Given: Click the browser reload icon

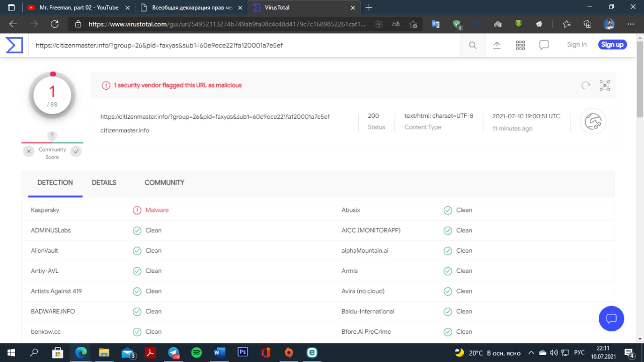Looking at the screenshot, I should (x=55, y=24).
